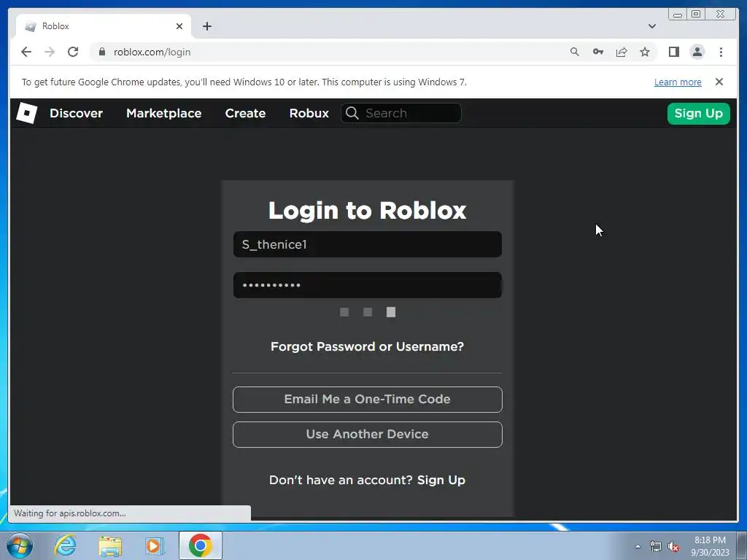Open the Marketplace page
747x560 pixels.
164,113
